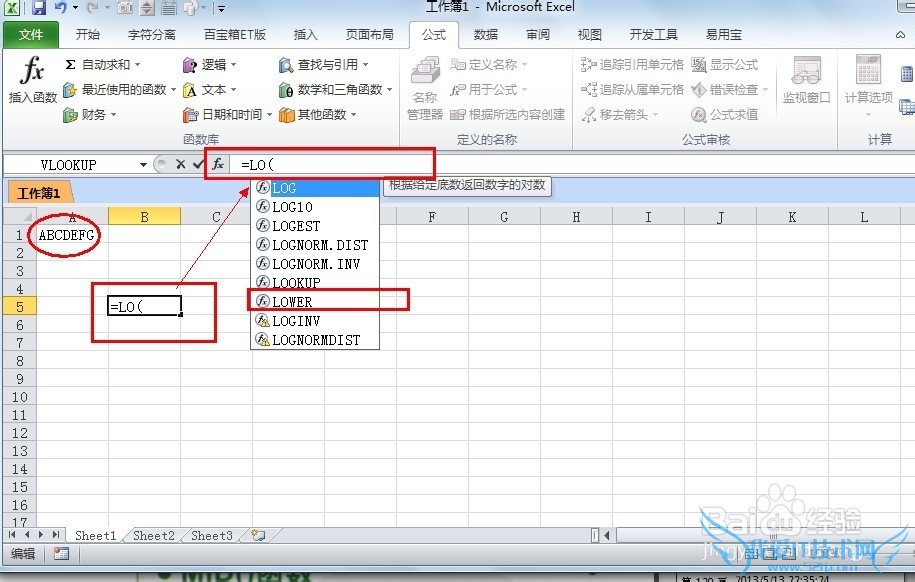Click Trace Dependents (追踪从属单元格)
This screenshot has width=915, height=582.
(x=632, y=89)
